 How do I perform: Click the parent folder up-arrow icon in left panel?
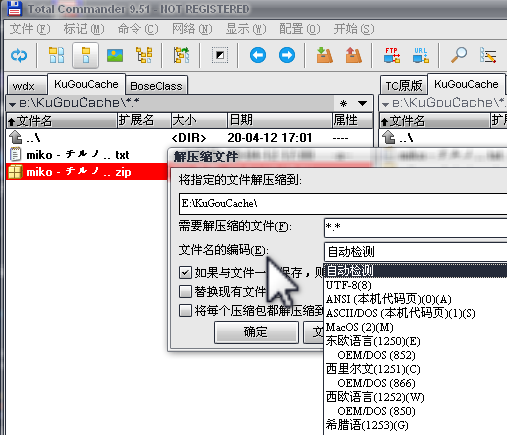pos(15,137)
